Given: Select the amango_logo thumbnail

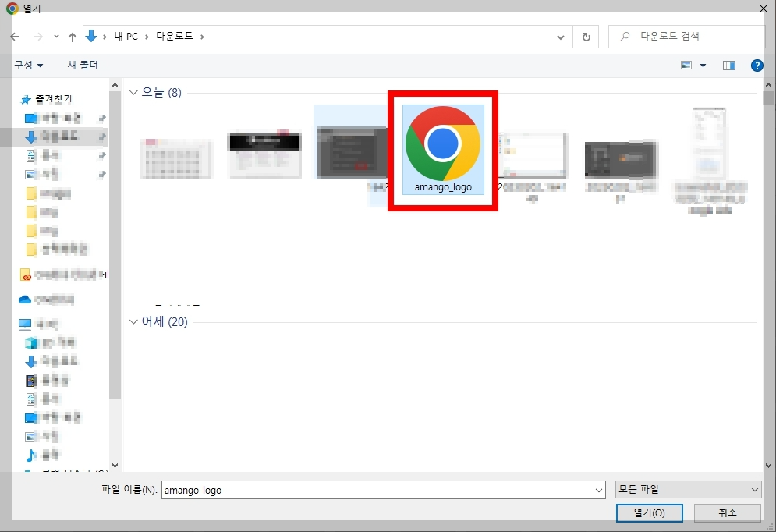Looking at the screenshot, I should click(x=442, y=148).
